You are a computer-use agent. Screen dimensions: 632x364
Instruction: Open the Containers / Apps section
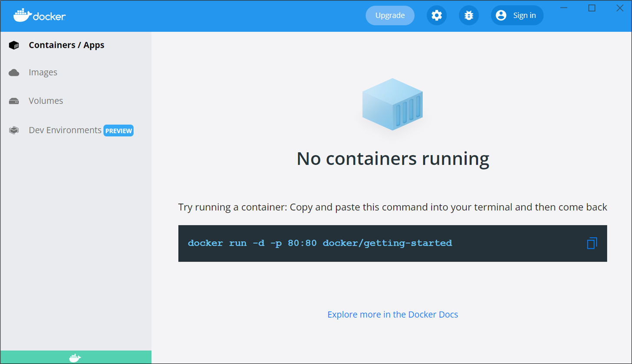click(66, 45)
